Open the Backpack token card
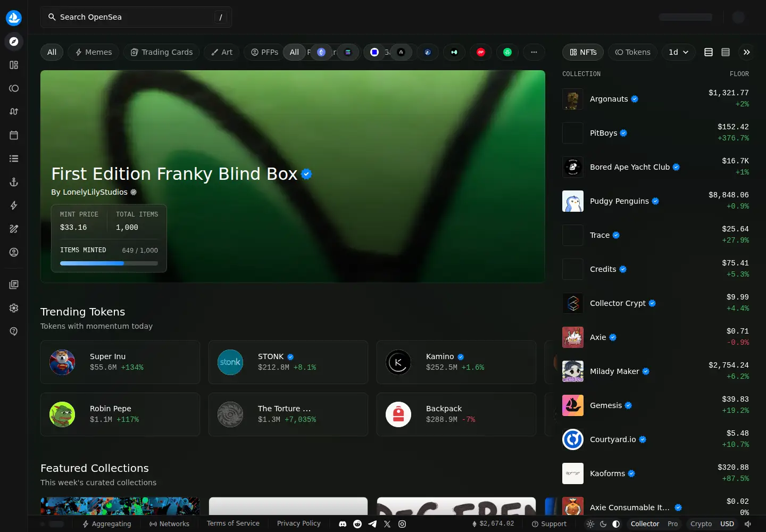 [x=456, y=414]
